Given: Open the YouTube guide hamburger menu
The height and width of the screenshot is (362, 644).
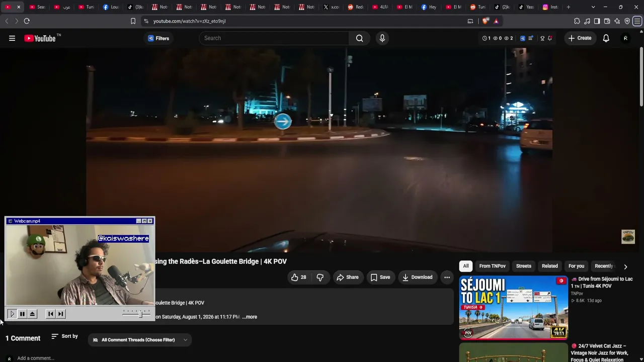Looking at the screenshot, I should coord(12,38).
